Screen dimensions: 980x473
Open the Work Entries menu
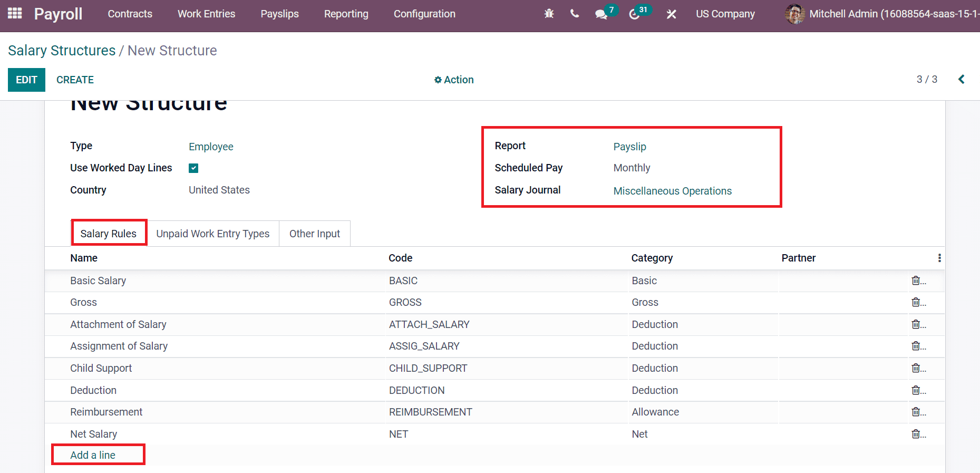click(206, 14)
